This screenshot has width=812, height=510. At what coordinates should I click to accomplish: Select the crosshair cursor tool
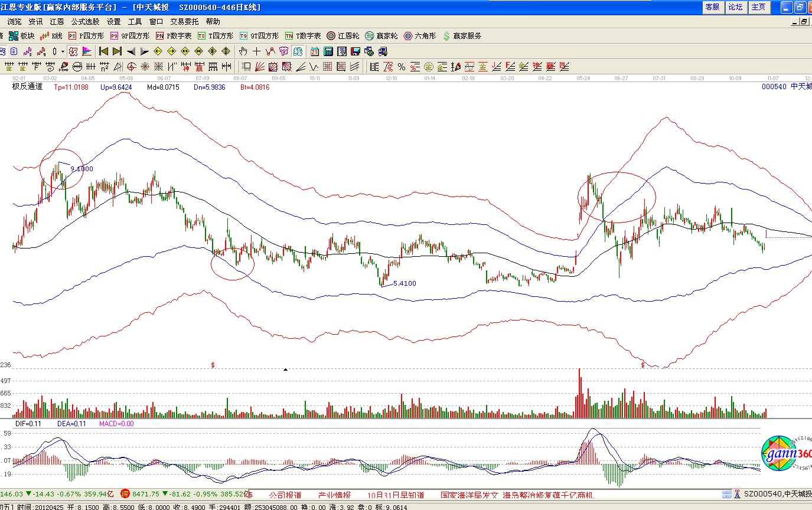(256, 51)
